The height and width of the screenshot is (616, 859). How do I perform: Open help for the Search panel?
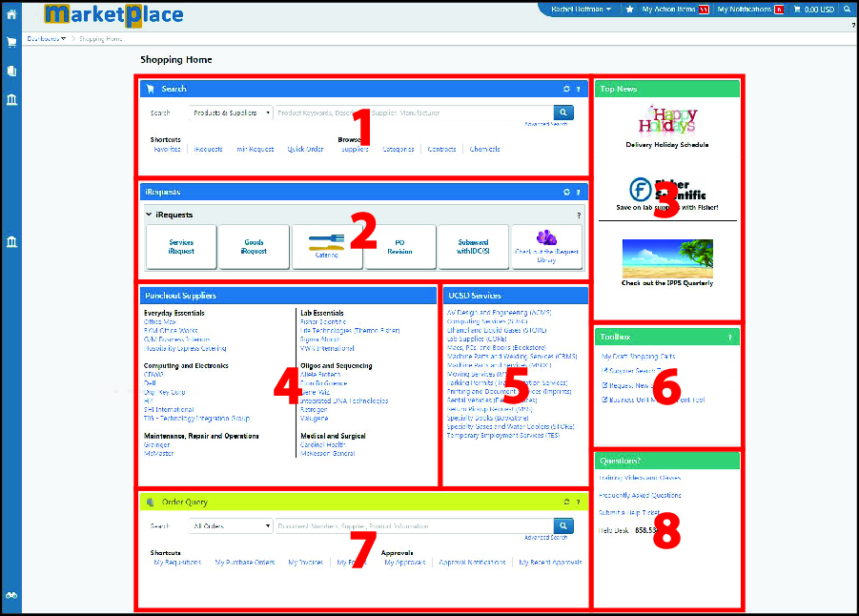[x=578, y=89]
